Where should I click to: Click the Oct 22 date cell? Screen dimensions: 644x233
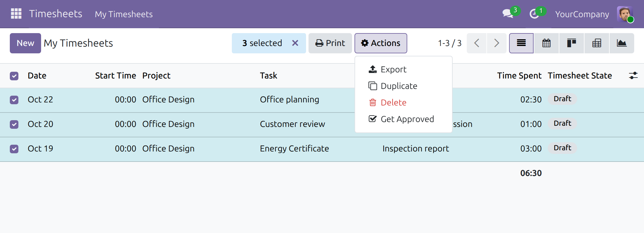click(40, 100)
